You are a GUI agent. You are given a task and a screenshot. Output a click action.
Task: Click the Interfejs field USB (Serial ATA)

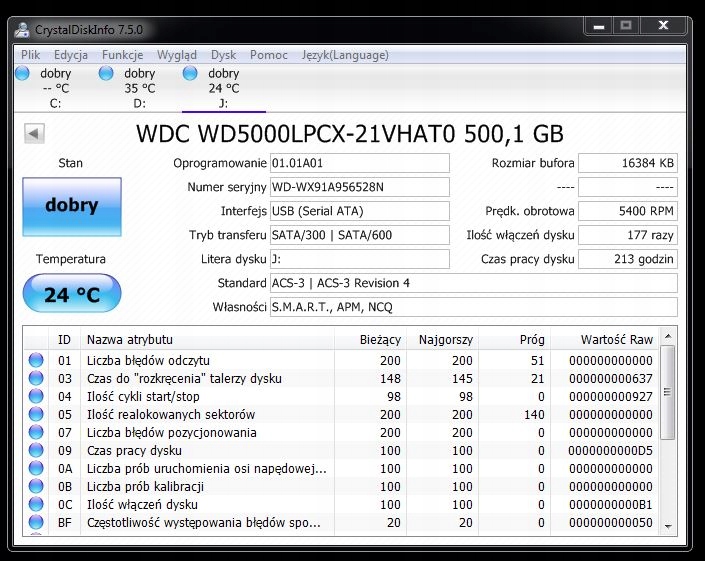pyautogui.click(x=360, y=211)
